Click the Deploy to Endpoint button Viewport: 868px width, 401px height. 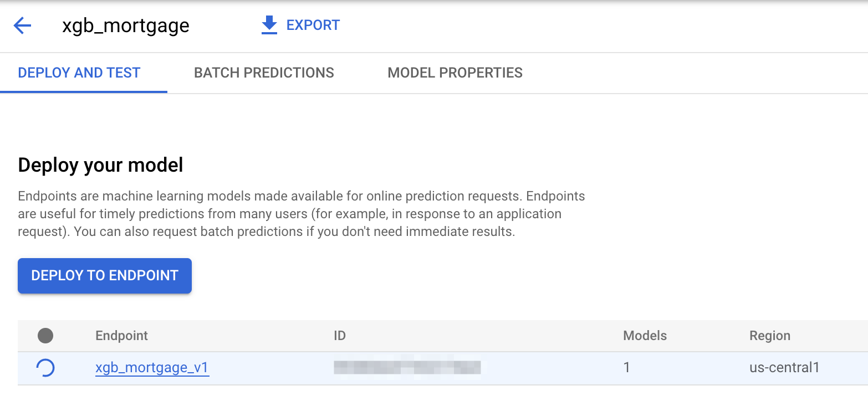click(105, 275)
